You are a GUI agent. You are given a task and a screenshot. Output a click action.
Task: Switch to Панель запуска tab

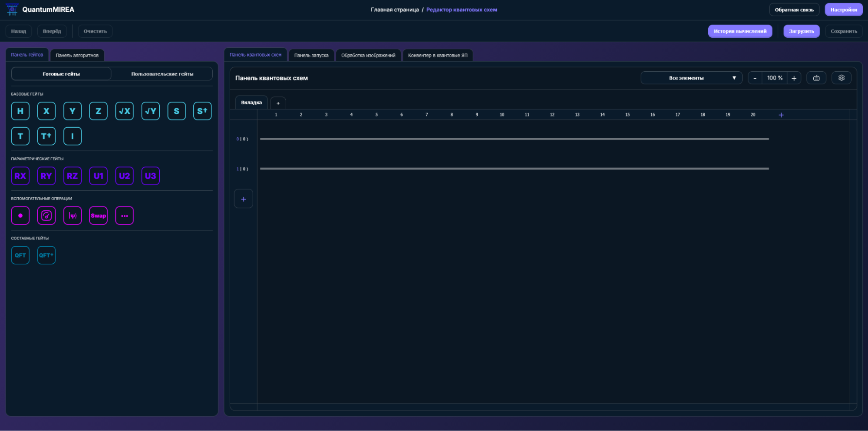pos(311,55)
